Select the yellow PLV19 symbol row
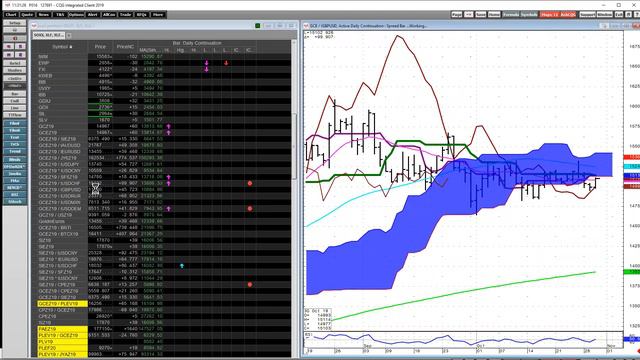640x360 pixels. [62, 342]
